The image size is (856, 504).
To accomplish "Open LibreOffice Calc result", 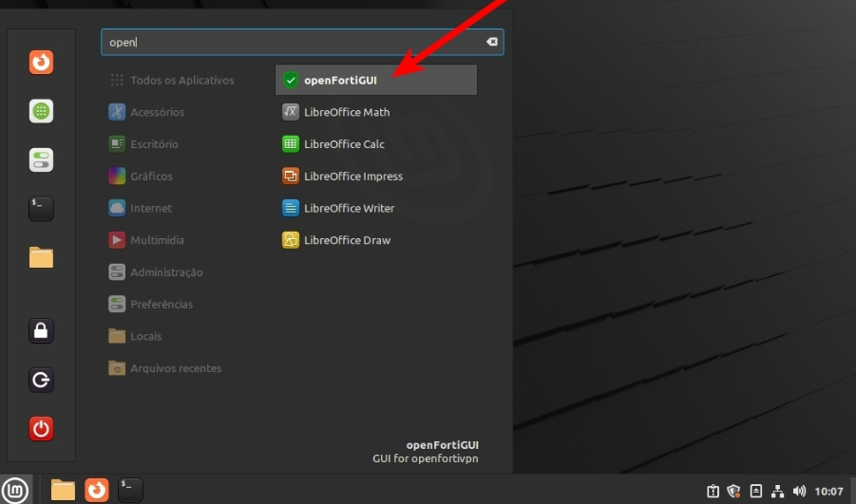I will [x=376, y=144].
